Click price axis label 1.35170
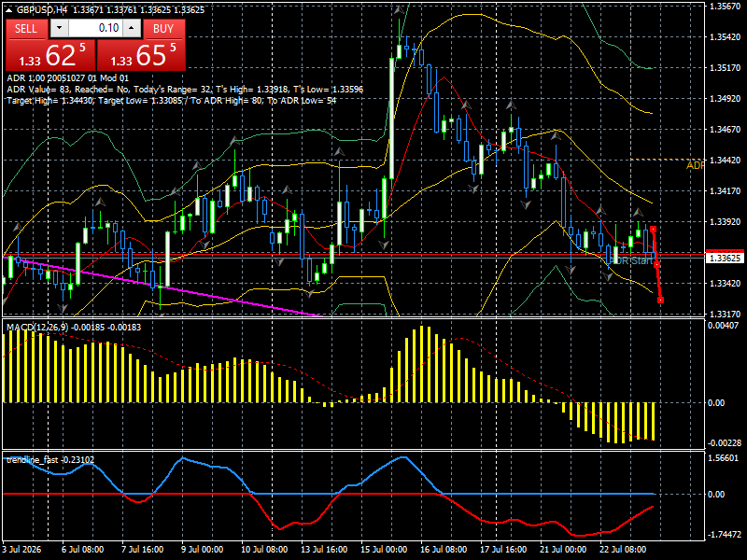Screen dimensions: 747x560 click(x=726, y=68)
